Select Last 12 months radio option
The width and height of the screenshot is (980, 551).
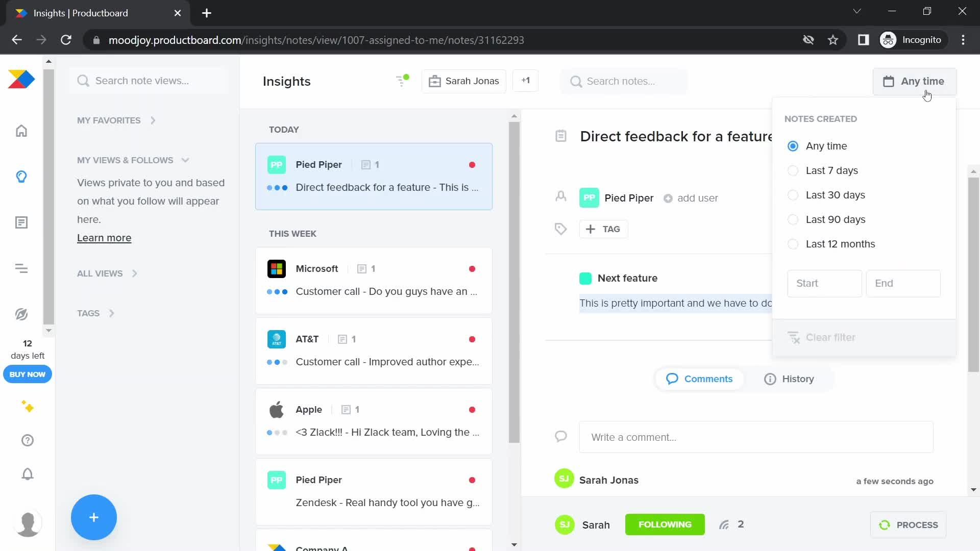coord(793,244)
